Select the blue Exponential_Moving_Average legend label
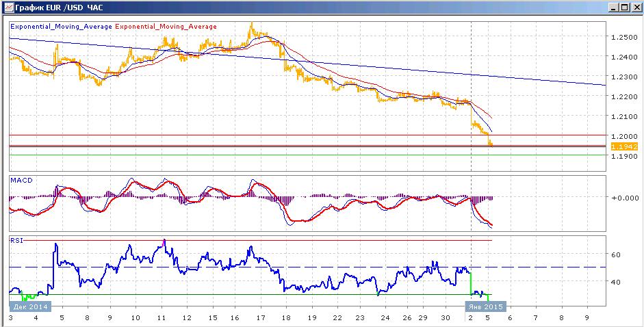The height and width of the screenshot is (327, 644). pyautogui.click(x=61, y=26)
